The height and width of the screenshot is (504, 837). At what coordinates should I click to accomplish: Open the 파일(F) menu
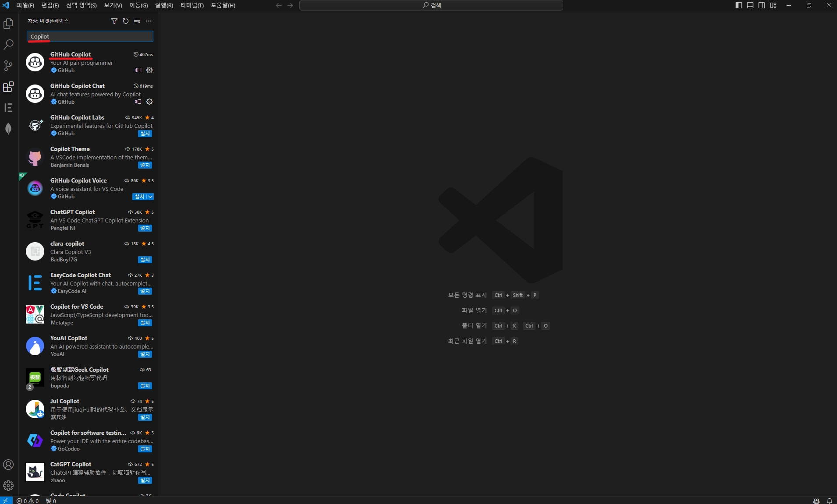[25, 5]
